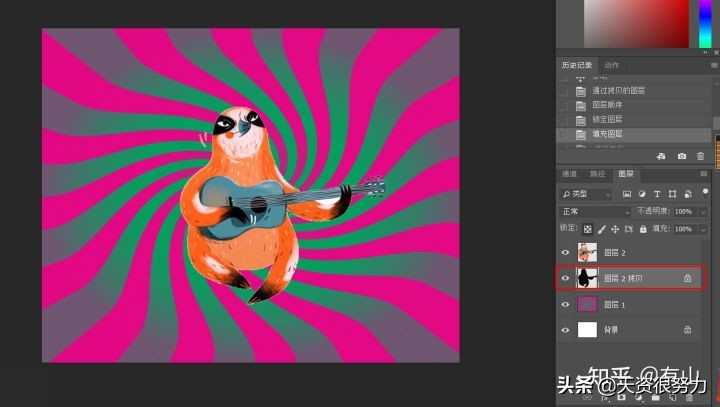Viewport: 720px width, 407px height.
Task: Open 填充 fill slider arrow
Action: point(703,229)
